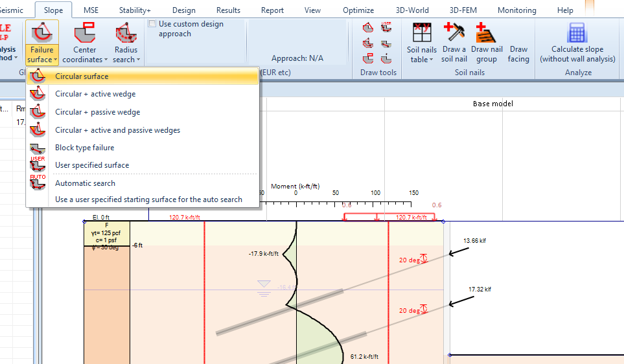Choose Block type failure option

(143, 148)
